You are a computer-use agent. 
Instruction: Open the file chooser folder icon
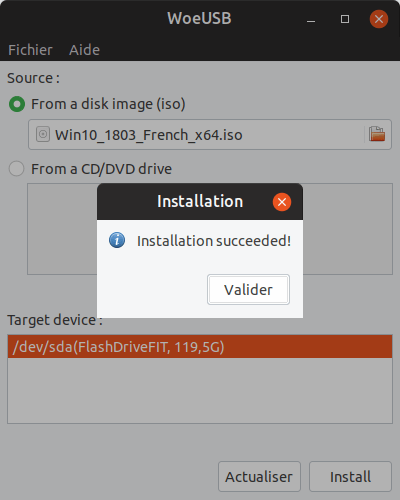click(x=377, y=134)
